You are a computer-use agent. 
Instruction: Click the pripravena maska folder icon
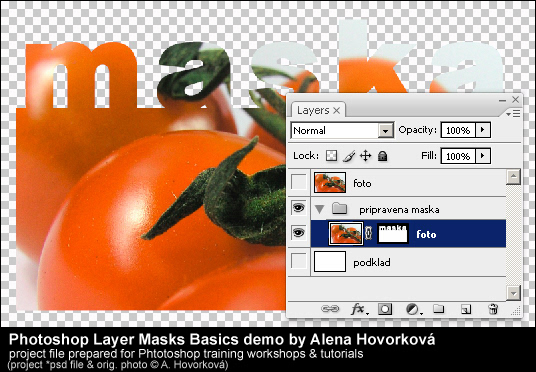coord(339,209)
